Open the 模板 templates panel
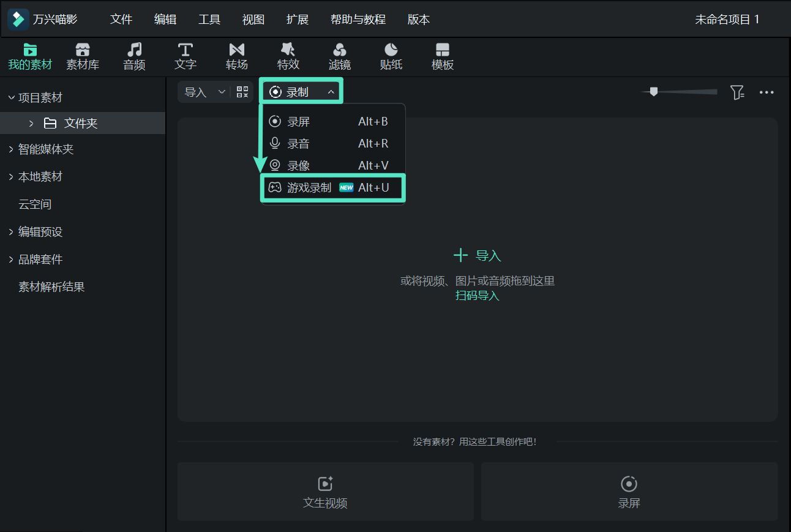791x532 pixels. coord(443,57)
